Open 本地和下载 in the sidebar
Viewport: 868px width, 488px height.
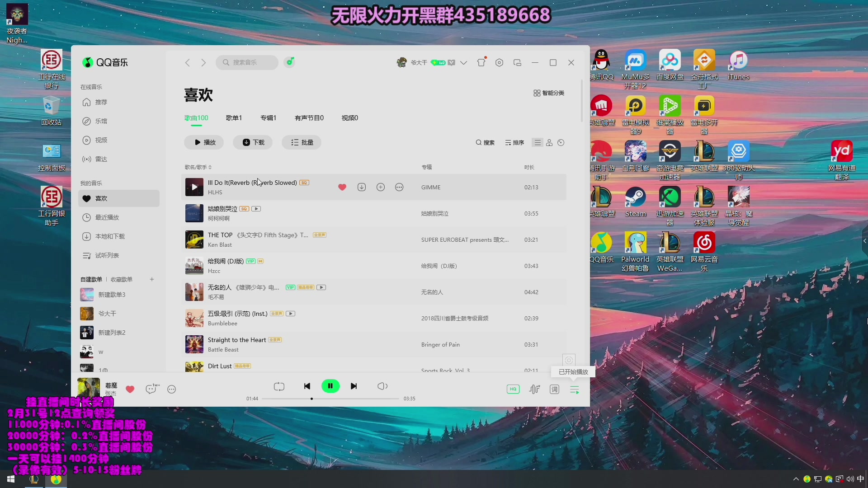pyautogui.click(x=119, y=236)
